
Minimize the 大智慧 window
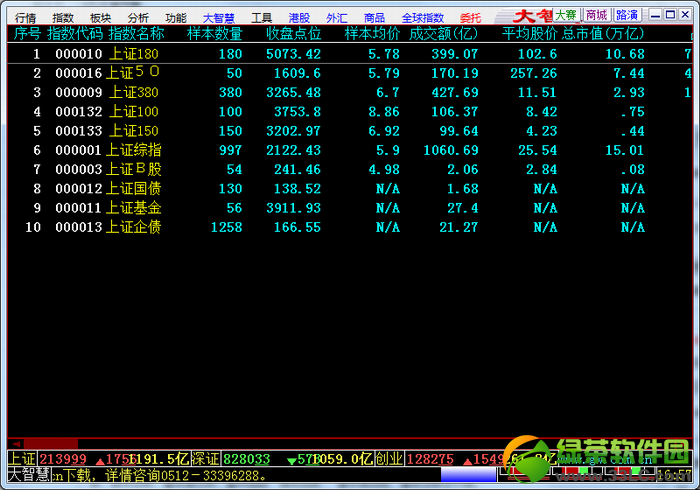pyautogui.click(x=655, y=15)
